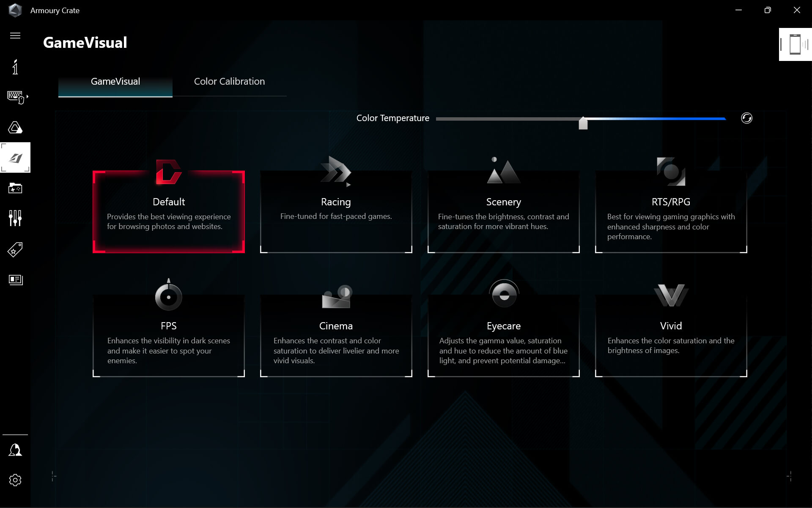Click the manual/document icon in sidebar

[15, 279]
